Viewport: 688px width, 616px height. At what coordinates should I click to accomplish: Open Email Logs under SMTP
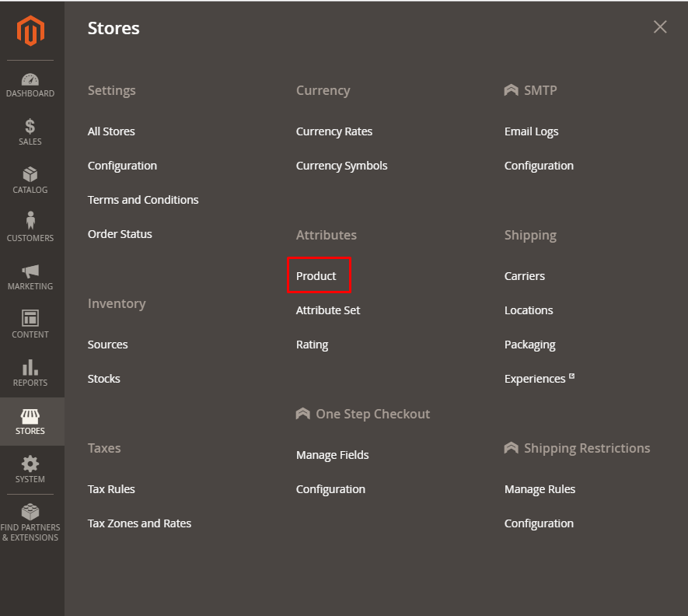[x=531, y=131]
